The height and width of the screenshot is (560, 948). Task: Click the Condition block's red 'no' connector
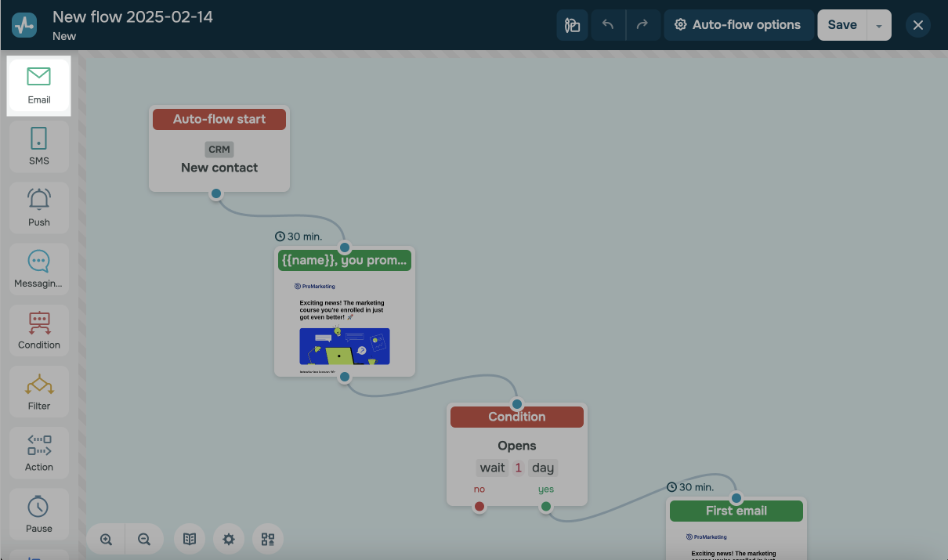[479, 507]
